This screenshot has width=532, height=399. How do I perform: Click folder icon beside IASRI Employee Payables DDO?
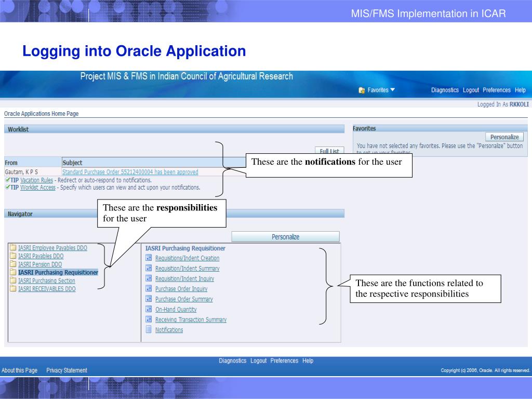tap(13, 248)
